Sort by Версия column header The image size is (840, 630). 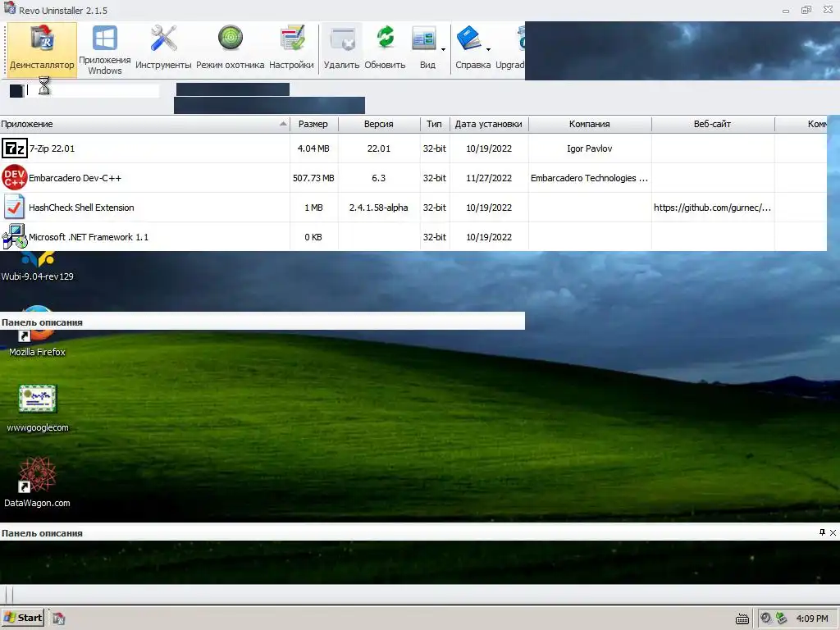[379, 125]
